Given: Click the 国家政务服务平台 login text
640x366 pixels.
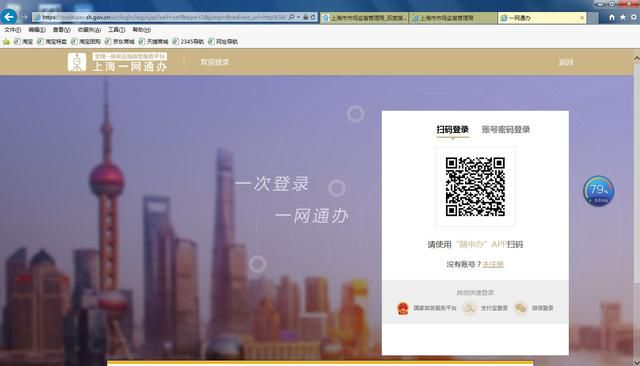Looking at the screenshot, I should pyautogui.click(x=435, y=308).
